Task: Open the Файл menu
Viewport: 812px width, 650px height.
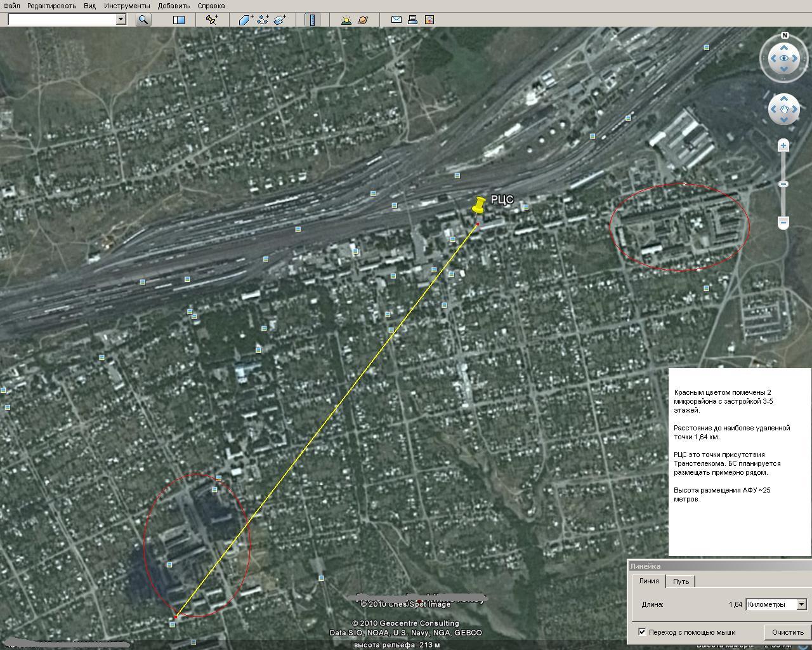Action: click(11, 6)
